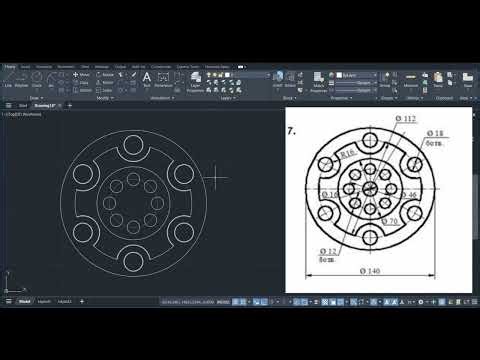Expand the Draw panel
Image resolution: width=480 pixels, height=360 pixels.
pyautogui.click(x=36, y=98)
